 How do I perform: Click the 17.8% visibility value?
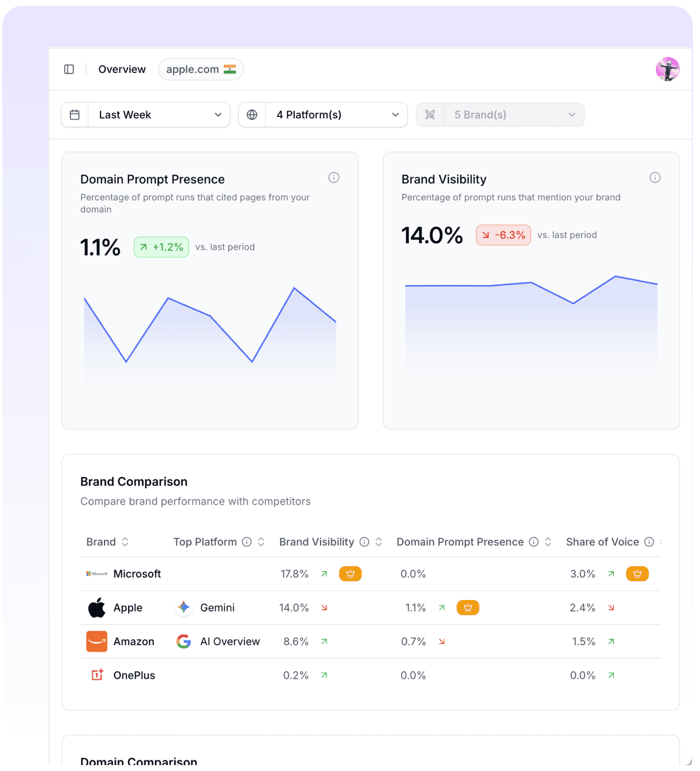click(294, 574)
